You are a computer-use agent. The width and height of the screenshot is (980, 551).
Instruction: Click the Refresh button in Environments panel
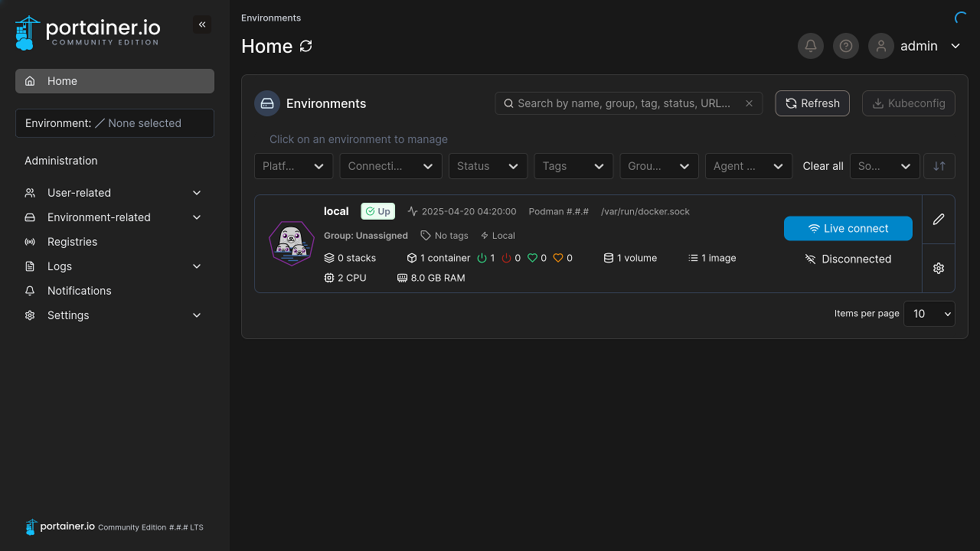pyautogui.click(x=812, y=103)
